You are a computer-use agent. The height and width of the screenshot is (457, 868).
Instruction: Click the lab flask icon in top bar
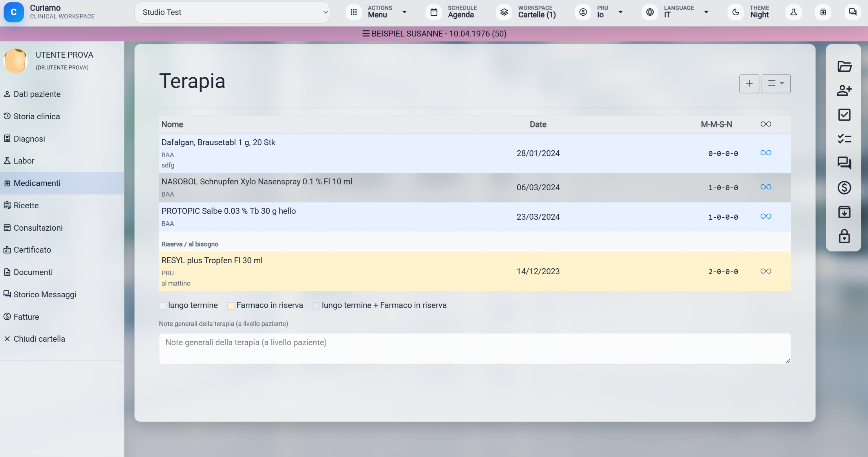coord(793,12)
